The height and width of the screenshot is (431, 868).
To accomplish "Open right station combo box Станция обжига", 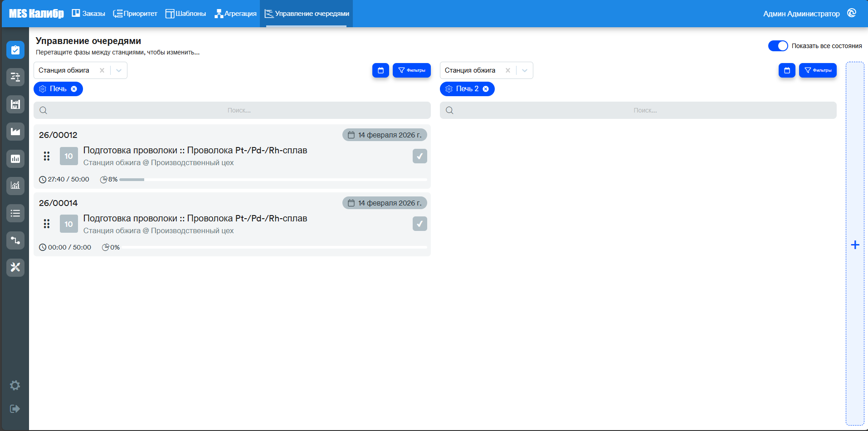I will (486, 70).
